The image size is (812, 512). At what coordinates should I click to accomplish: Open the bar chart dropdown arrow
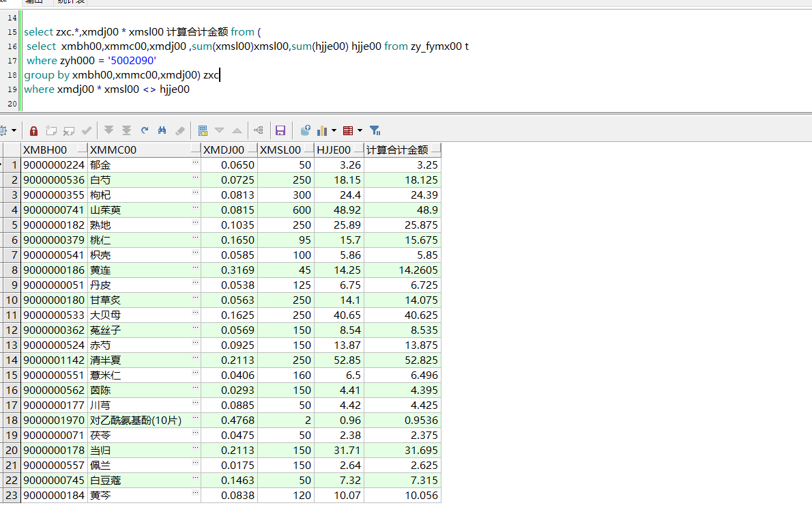pyautogui.click(x=334, y=130)
